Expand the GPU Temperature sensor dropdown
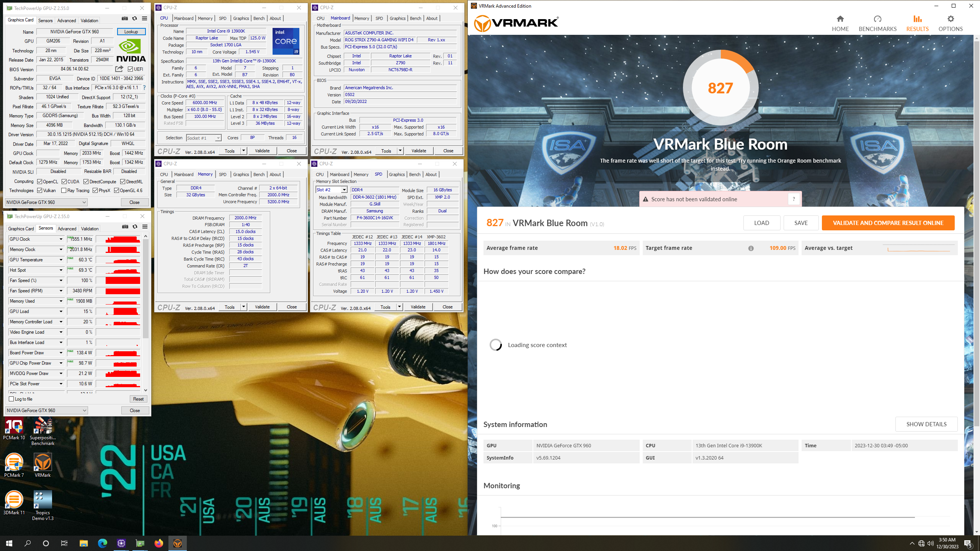Viewport: 980px width, 551px height. (60, 260)
